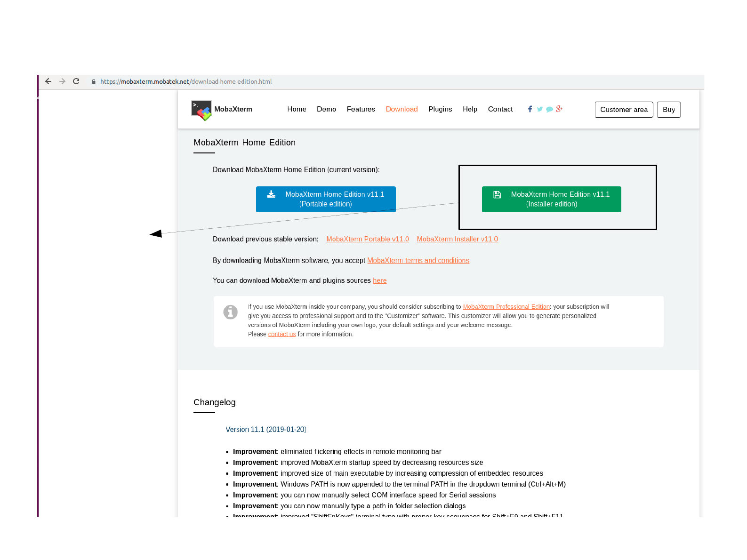
Task: Open the Plugins navigation item
Action: [x=440, y=109]
